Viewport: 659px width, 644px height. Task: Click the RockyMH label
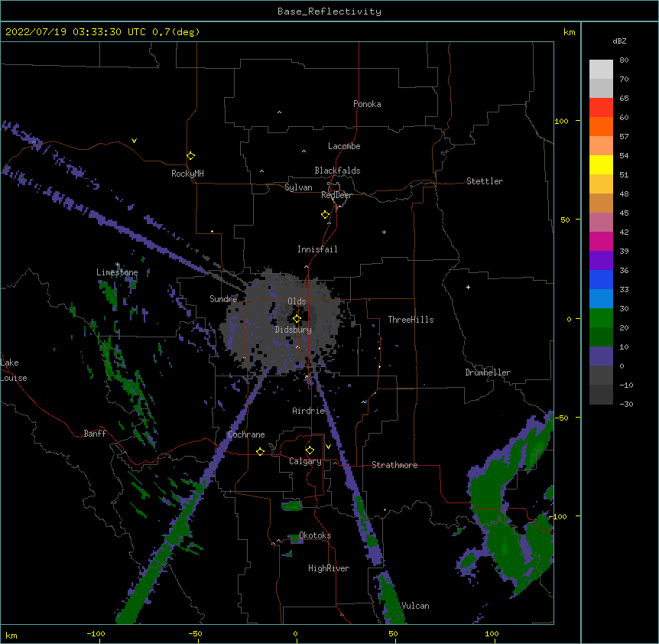pos(187,174)
